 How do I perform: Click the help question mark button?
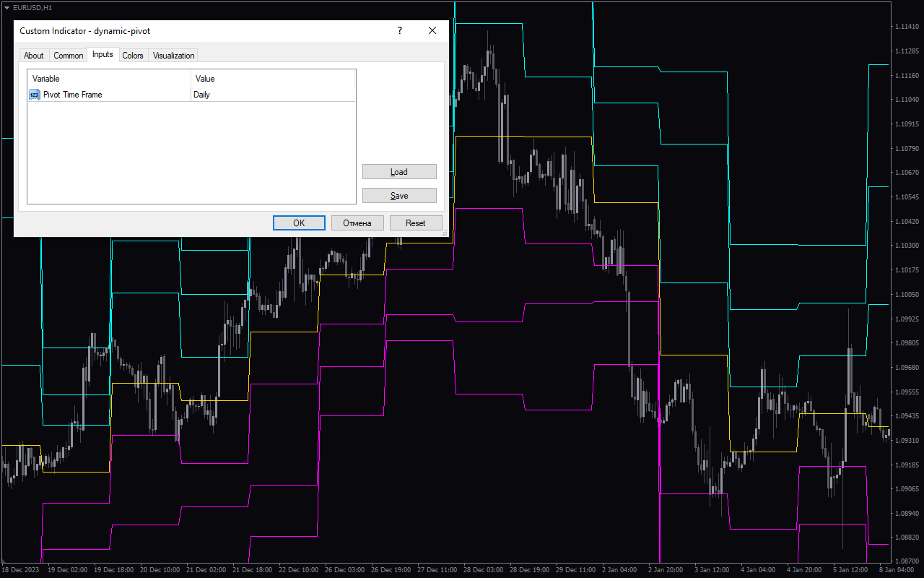tap(399, 30)
